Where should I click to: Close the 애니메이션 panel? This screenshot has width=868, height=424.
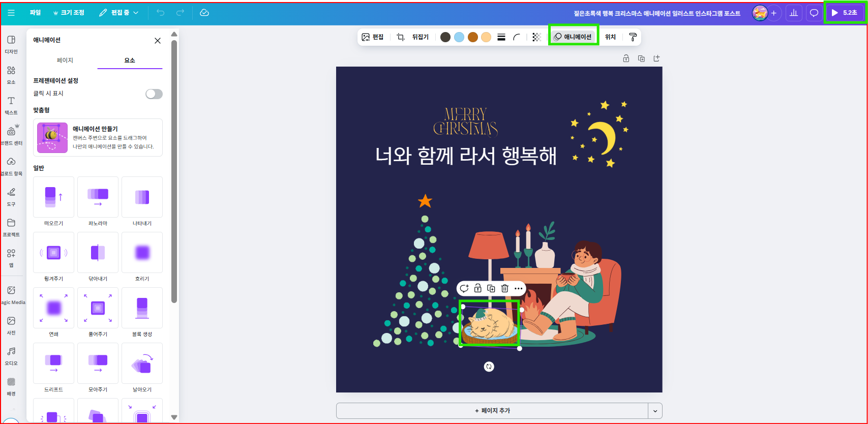pyautogui.click(x=158, y=41)
